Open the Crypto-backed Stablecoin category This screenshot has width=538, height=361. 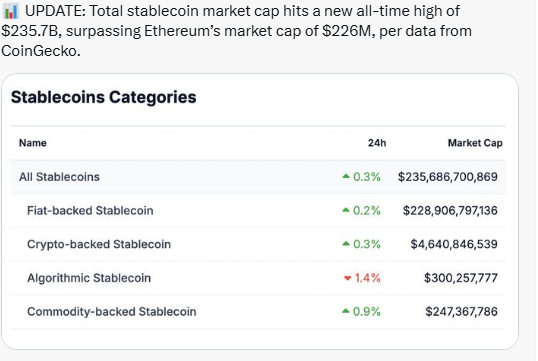tap(99, 244)
